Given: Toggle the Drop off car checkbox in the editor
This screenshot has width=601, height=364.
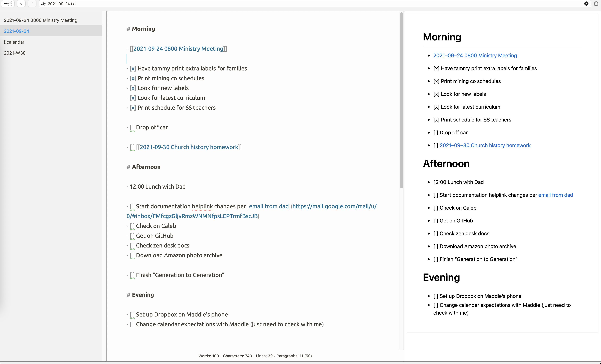Looking at the screenshot, I should click(x=132, y=127).
